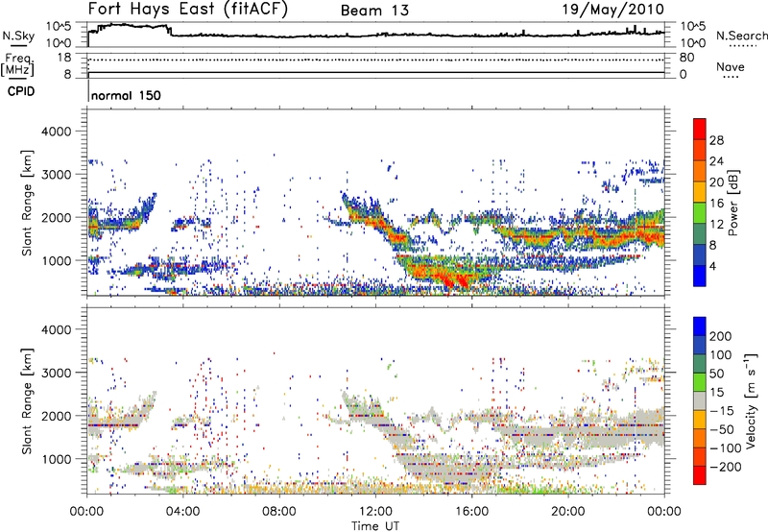Screen dimensions: 768x532
Task: Click the gray -15 to 15 Velocity colorbar segment
Action: tap(700, 400)
